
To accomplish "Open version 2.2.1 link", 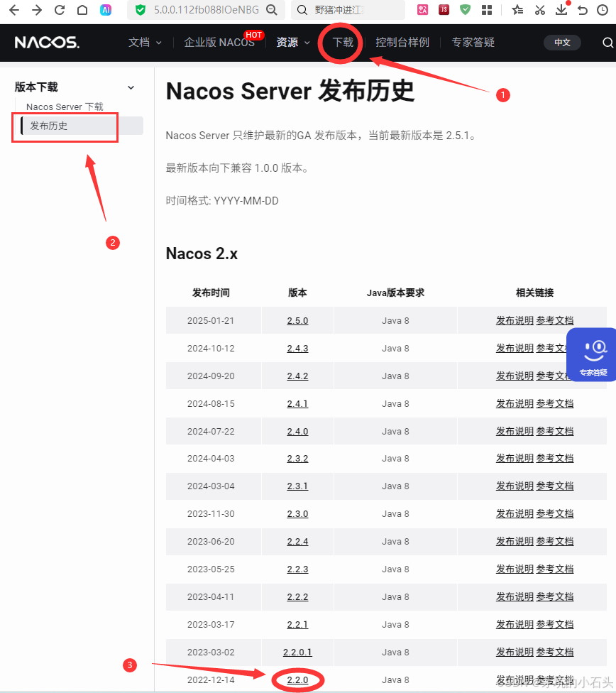I will [297, 625].
